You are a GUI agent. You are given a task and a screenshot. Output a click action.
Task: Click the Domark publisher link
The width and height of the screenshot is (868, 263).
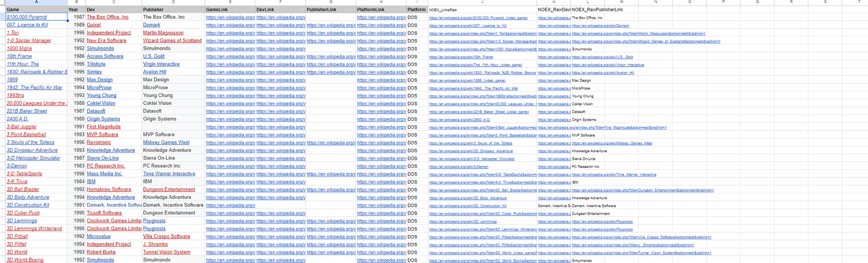pos(152,25)
